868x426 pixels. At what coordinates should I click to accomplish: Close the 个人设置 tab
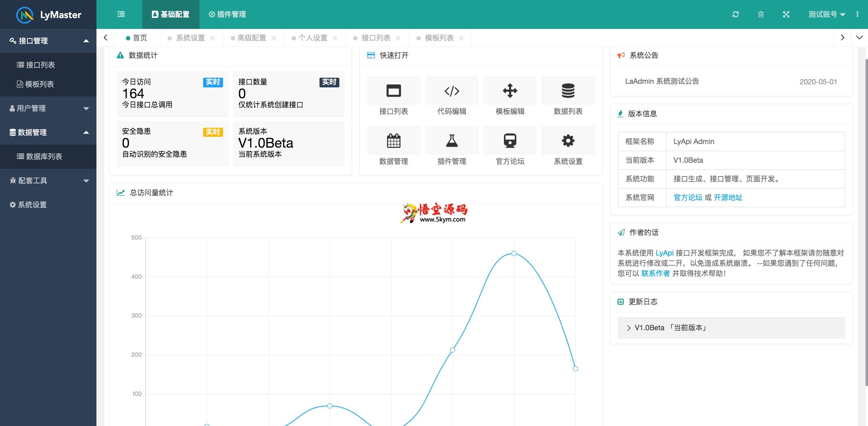(x=335, y=38)
